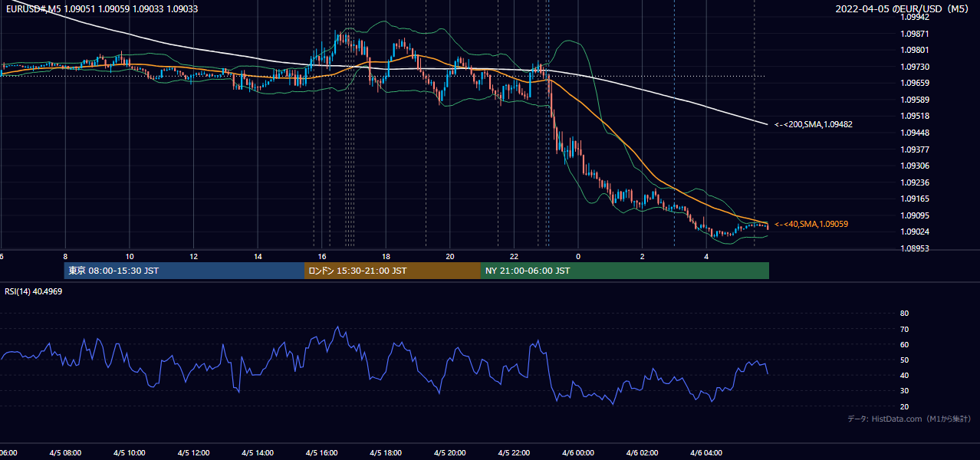Select bottom time label 4/6 04:00
Viewport: 980px width, 460px height.
[706, 453]
